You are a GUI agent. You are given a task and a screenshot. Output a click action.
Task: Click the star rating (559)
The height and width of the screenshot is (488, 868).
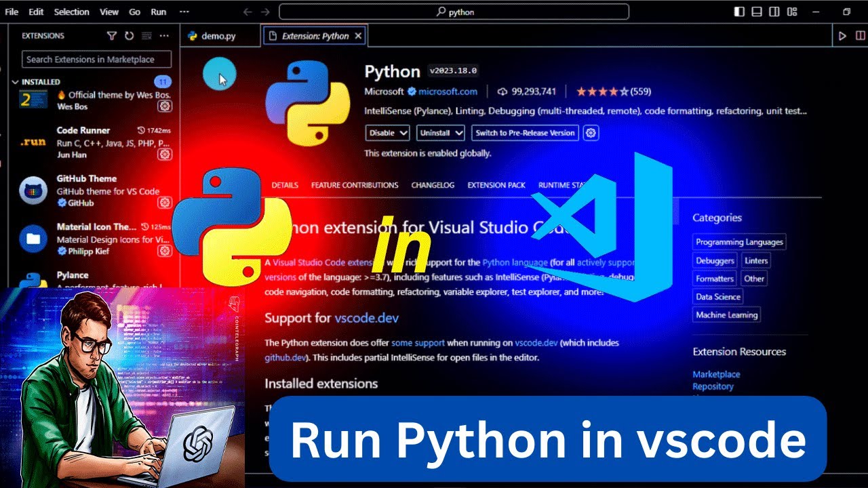[614, 91]
